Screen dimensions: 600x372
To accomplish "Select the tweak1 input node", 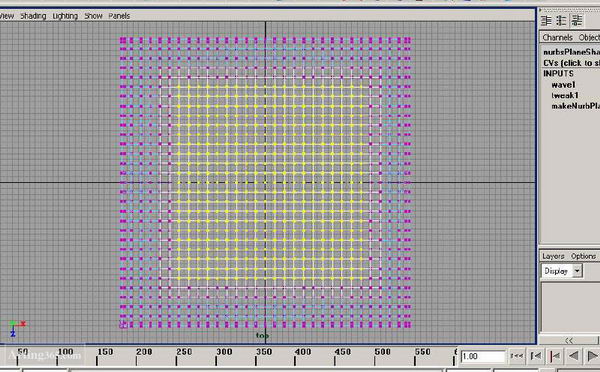I will click(x=565, y=95).
